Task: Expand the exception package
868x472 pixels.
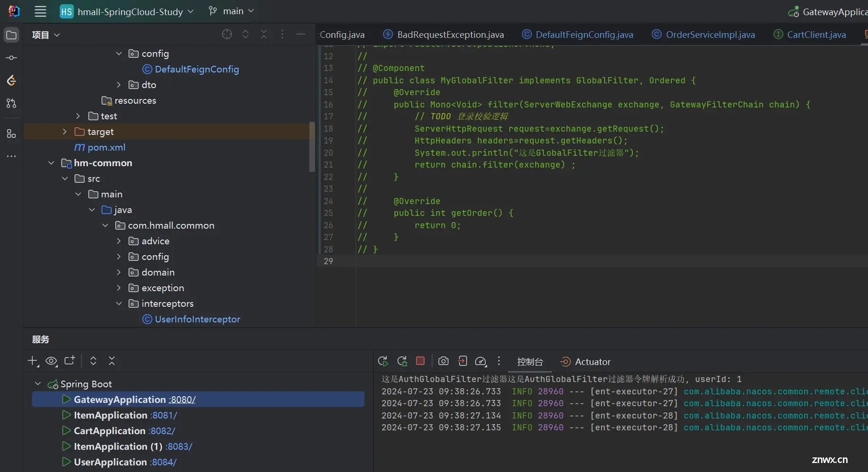Action: point(119,288)
